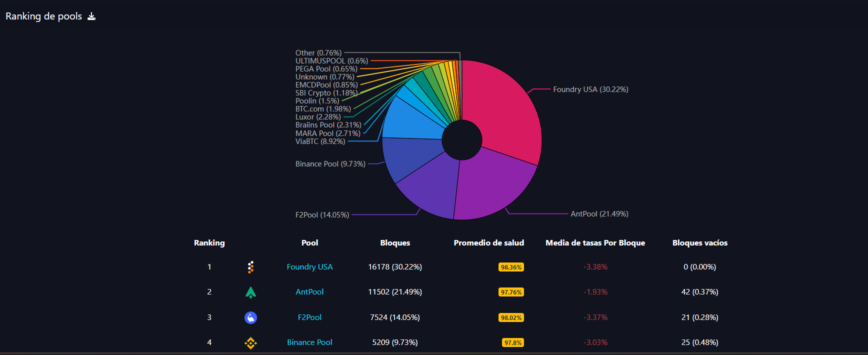Click the AntPool 97.76% health badge

(511, 292)
